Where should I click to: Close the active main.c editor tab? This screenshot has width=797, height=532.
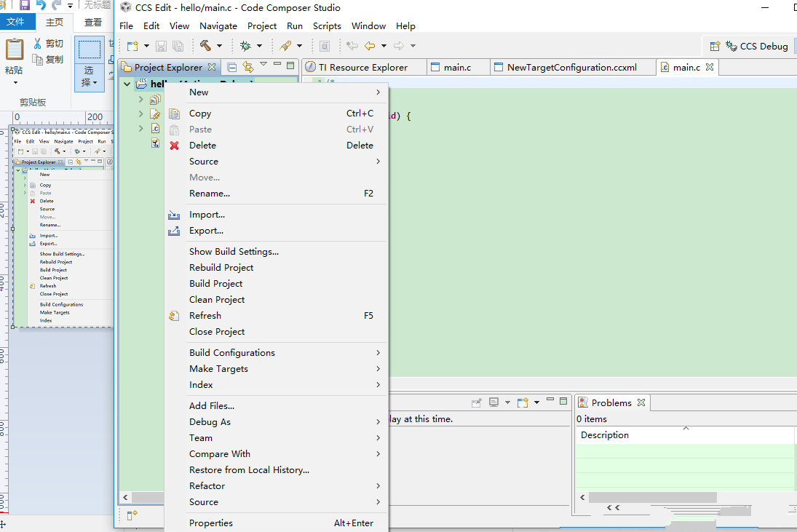pyautogui.click(x=710, y=67)
